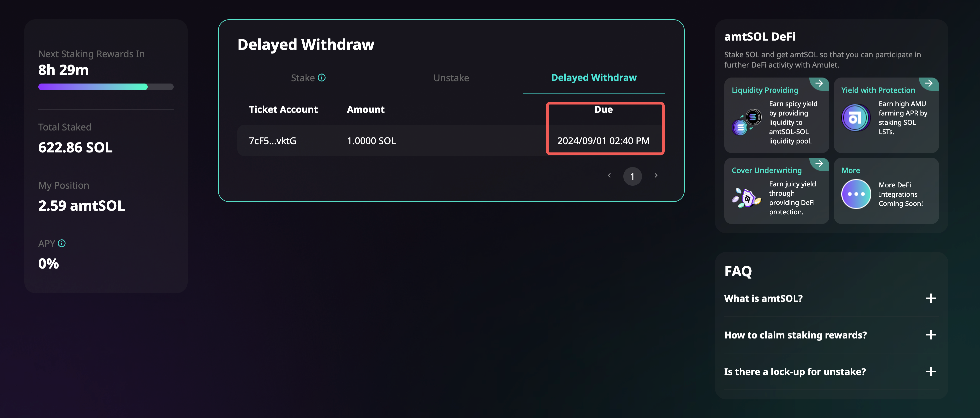Switch to the Stake tab
The width and height of the screenshot is (980, 418).
click(303, 78)
